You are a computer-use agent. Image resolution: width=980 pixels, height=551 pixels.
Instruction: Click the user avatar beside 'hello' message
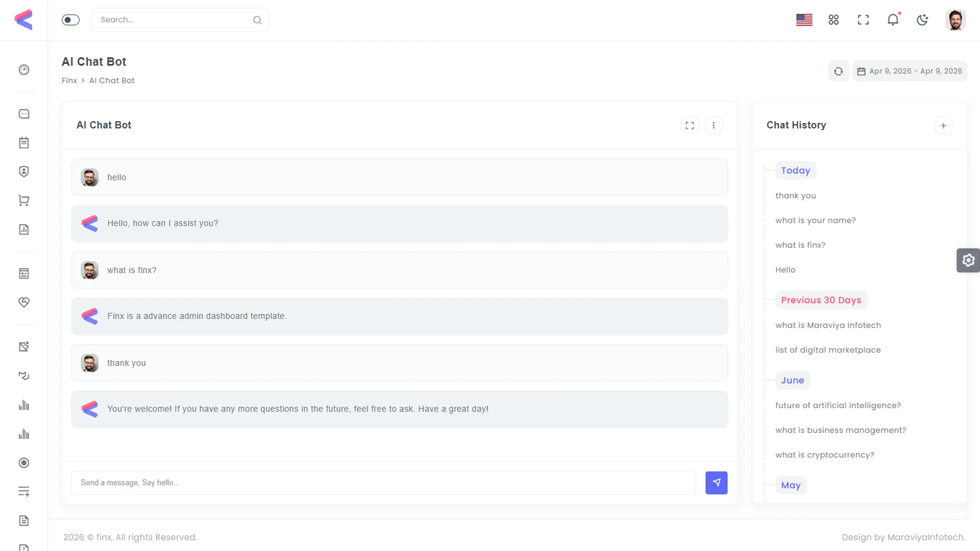(x=89, y=178)
